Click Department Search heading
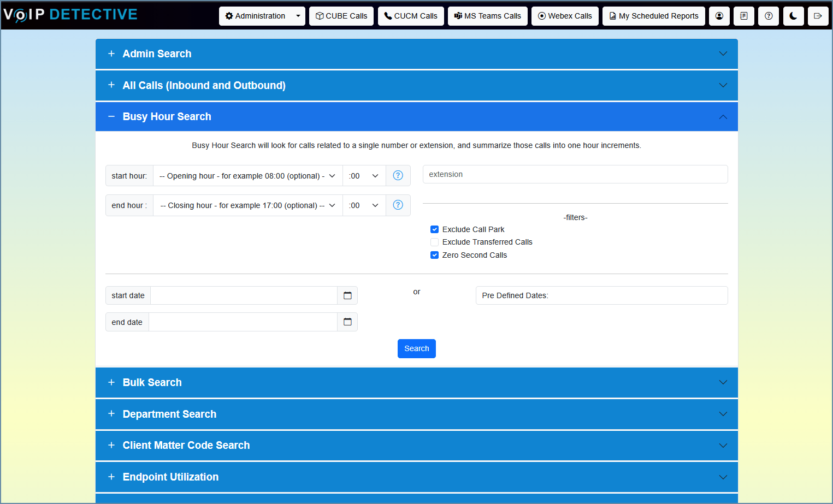The image size is (833, 504). [x=170, y=414]
